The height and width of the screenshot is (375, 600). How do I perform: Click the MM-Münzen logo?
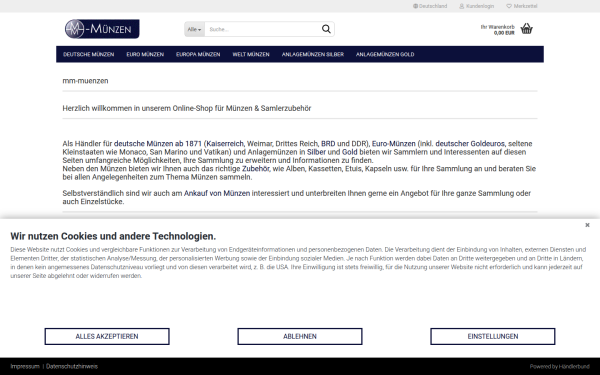[x=102, y=29]
